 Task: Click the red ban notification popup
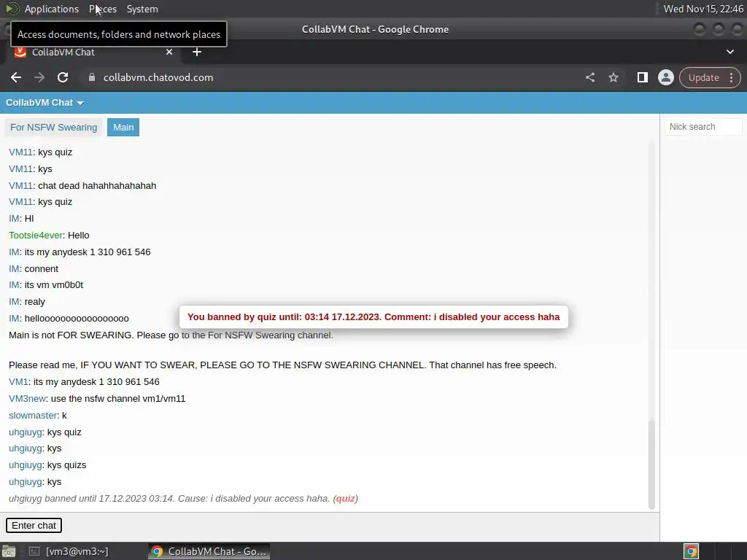[x=373, y=317]
